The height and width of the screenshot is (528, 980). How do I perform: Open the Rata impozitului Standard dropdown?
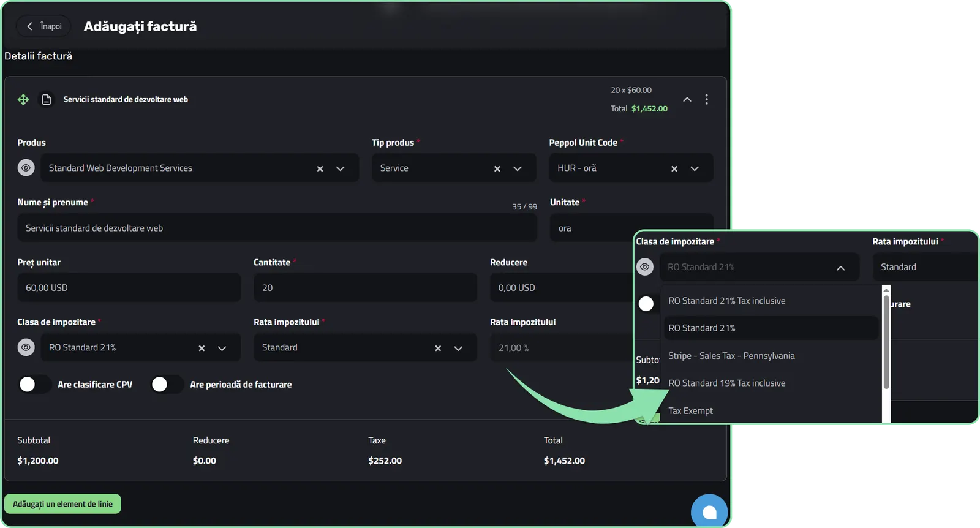[x=458, y=348]
